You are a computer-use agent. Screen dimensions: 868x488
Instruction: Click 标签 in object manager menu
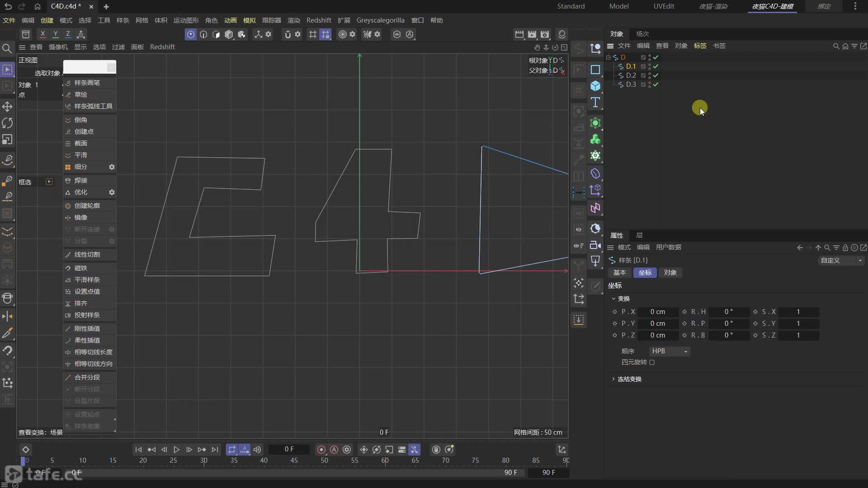(700, 46)
